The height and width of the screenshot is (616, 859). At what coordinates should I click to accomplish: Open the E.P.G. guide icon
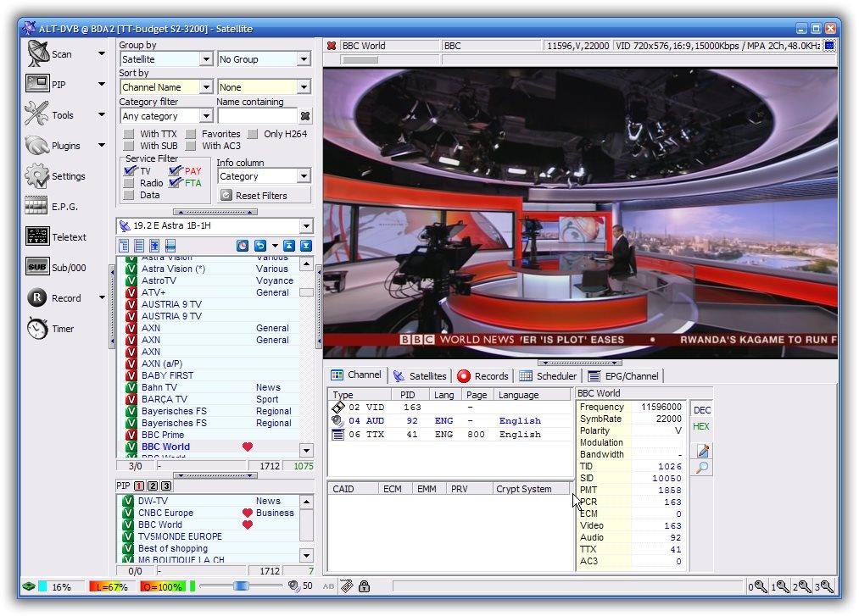[37, 206]
